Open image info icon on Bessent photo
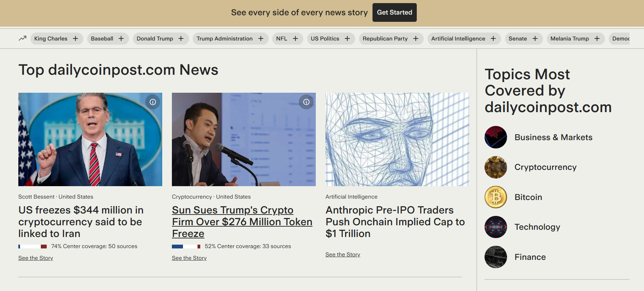Viewport: 644px width, 291px height. [x=153, y=102]
